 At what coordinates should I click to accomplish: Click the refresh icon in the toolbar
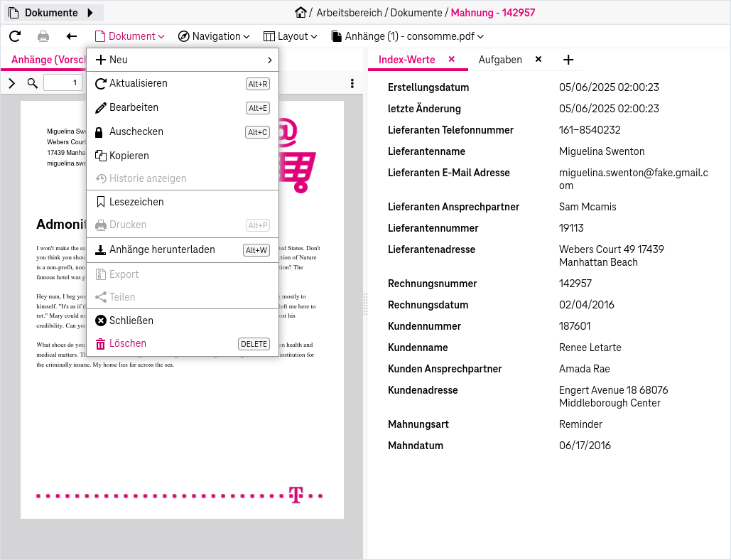(x=15, y=36)
